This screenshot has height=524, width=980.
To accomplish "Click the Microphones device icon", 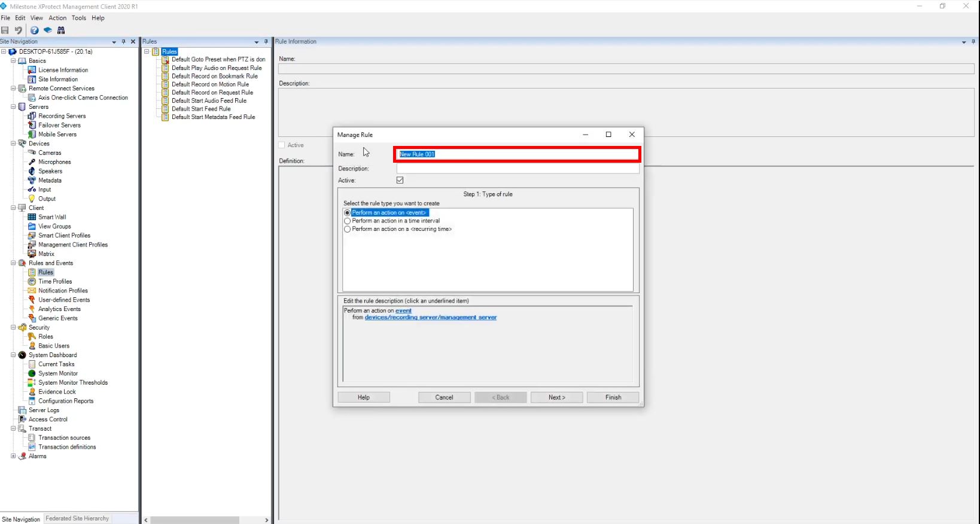I will 32,162.
